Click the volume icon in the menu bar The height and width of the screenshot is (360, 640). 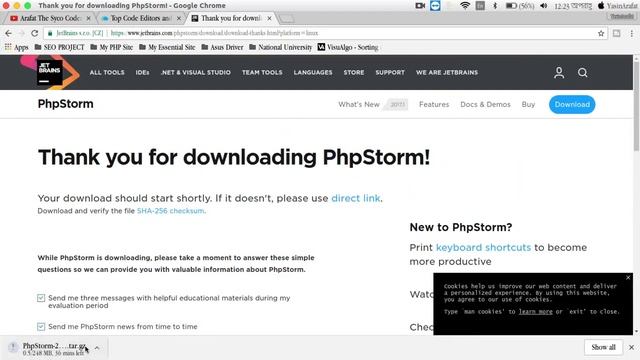pos(544,6)
